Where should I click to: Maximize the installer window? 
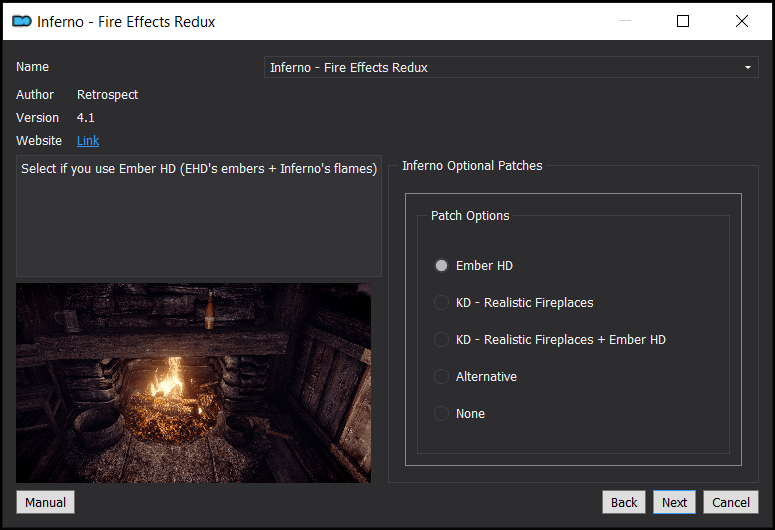683,21
